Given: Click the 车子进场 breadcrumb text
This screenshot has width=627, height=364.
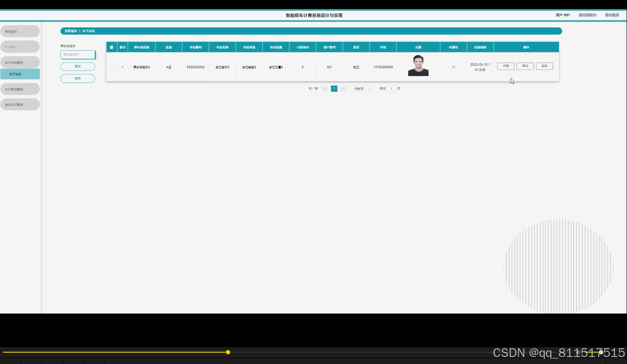Looking at the screenshot, I should [89, 31].
